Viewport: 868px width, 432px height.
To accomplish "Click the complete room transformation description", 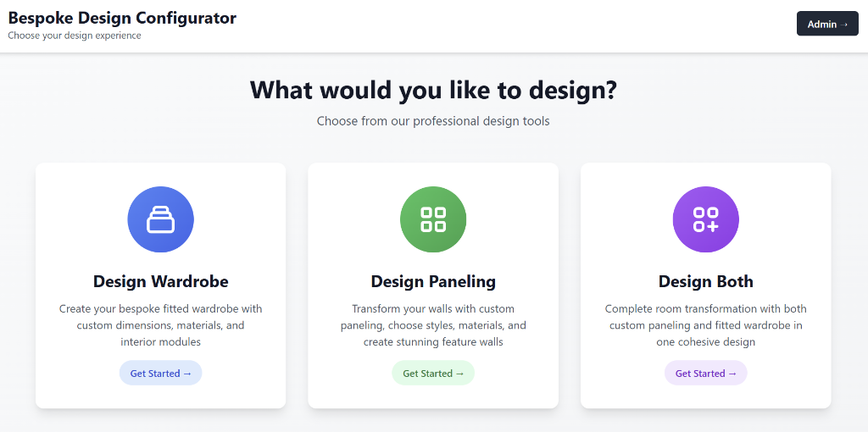I will pos(705,325).
